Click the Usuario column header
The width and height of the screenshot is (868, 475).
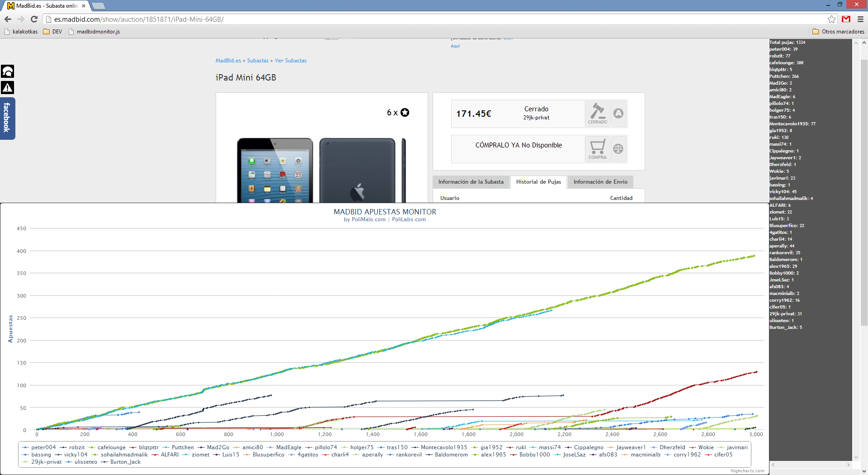tap(449, 198)
